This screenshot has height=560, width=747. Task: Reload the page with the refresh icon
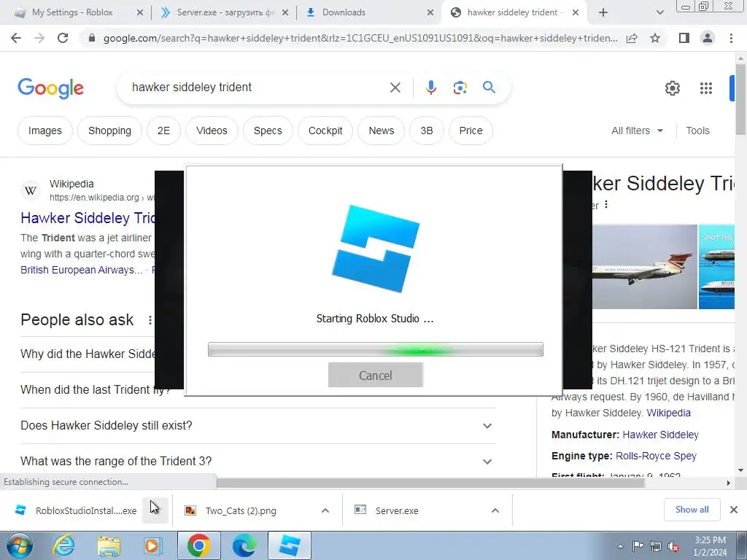tap(63, 38)
